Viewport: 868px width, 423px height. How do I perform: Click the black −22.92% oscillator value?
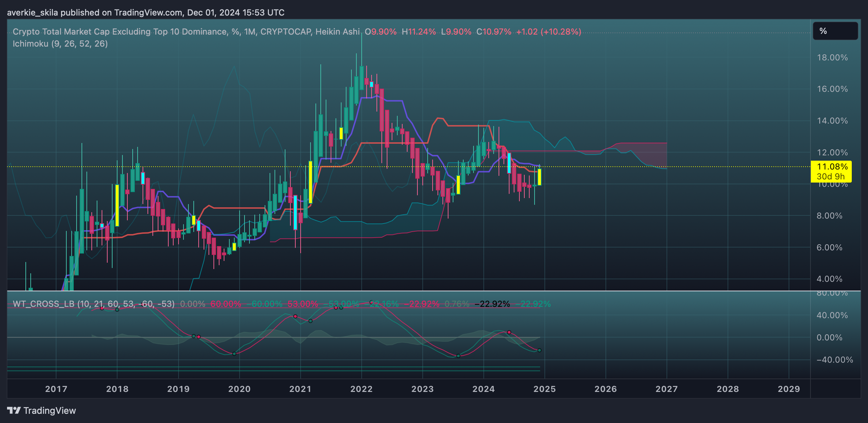tap(492, 304)
